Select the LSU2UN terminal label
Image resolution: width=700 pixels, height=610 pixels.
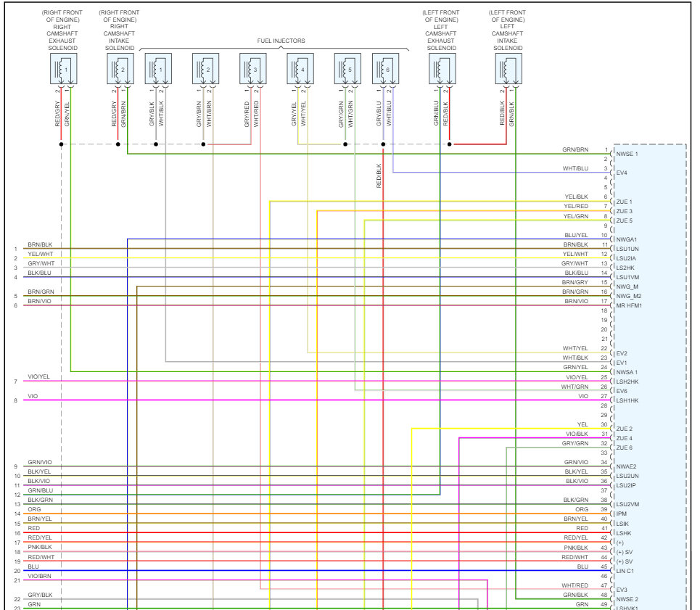pyautogui.click(x=627, y=476)
